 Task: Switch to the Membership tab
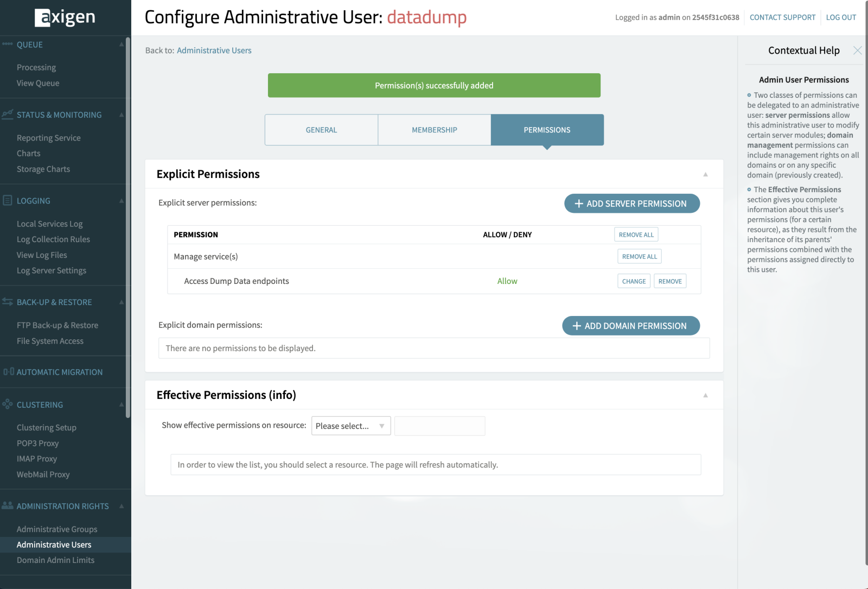tap(435, 130)
